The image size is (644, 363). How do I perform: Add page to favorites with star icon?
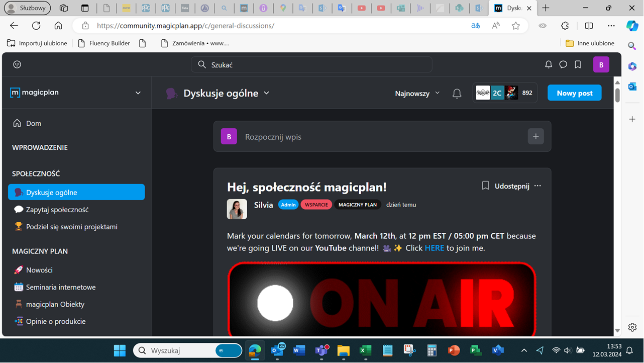[516, 26]
